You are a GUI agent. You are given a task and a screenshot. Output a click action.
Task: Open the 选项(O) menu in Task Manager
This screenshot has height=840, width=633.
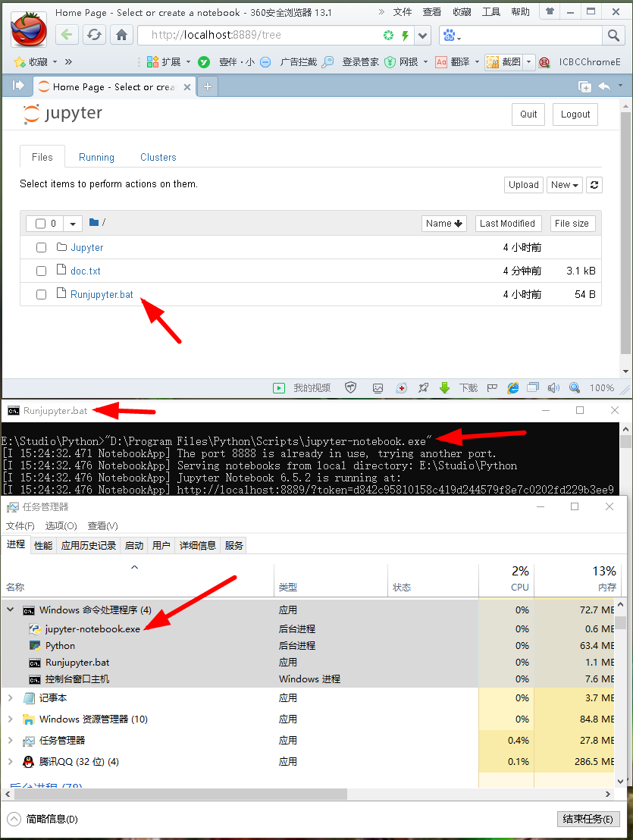(61, 526)
